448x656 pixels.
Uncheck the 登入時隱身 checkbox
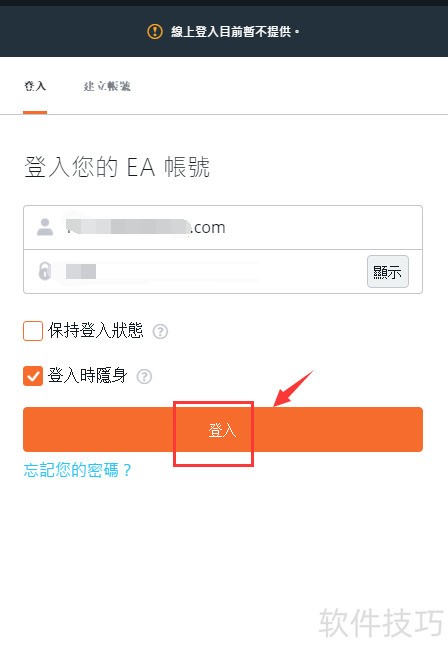(x=33, y=376)
